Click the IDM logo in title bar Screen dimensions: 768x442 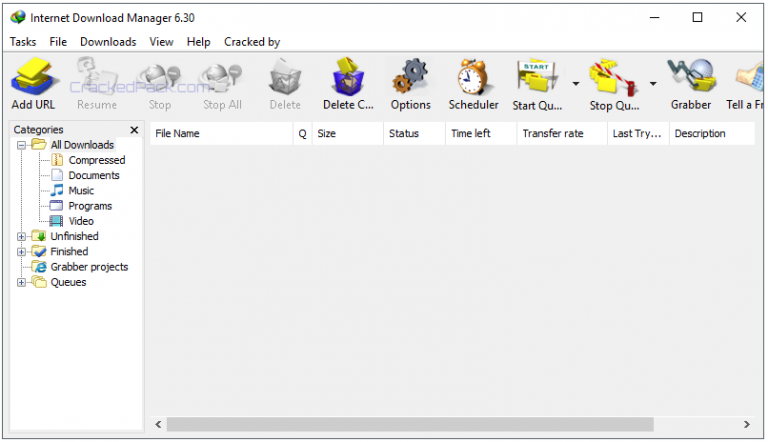(x=18, y=18)
